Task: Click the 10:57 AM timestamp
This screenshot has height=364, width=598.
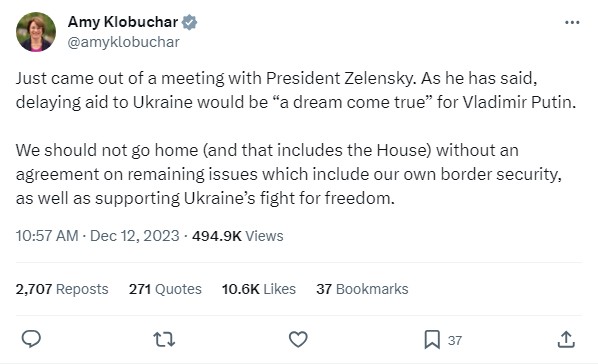Action: coord(47,236)
